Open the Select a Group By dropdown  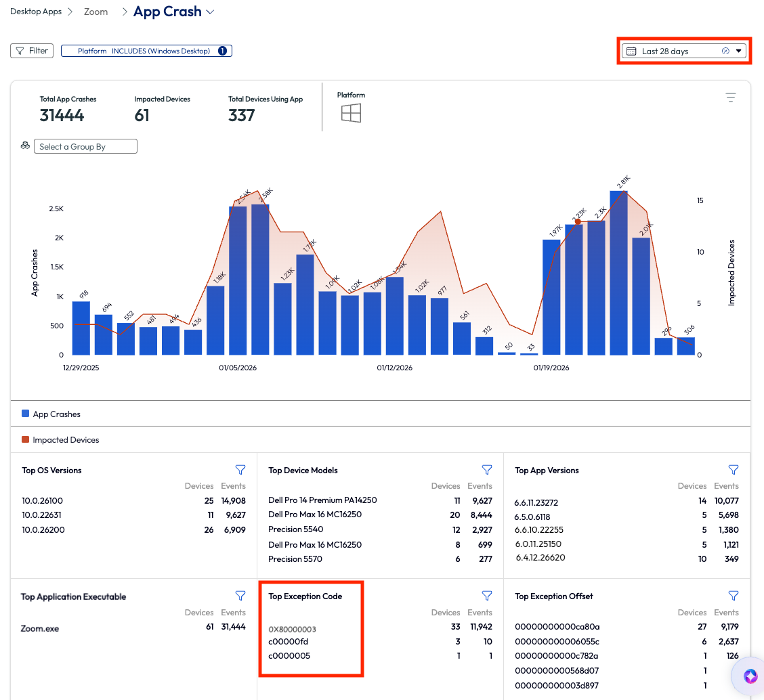click(85, 146)
